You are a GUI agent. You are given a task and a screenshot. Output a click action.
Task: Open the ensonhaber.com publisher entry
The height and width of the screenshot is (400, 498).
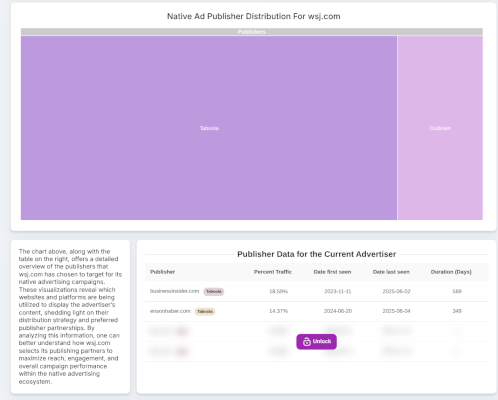(170, 311)
